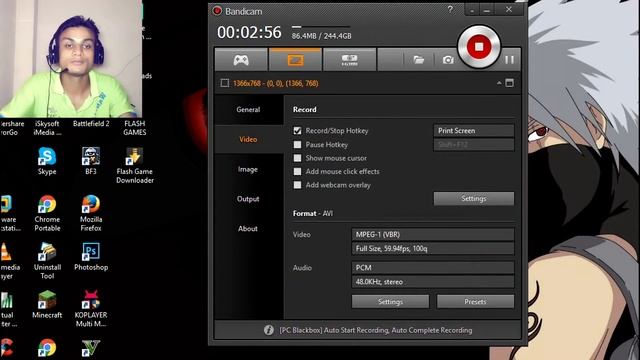The height and width of the screenshot is (360, 640).
Task: Select the Chrome icon in the bottom desktop row
Action: (x=47, y=347)
